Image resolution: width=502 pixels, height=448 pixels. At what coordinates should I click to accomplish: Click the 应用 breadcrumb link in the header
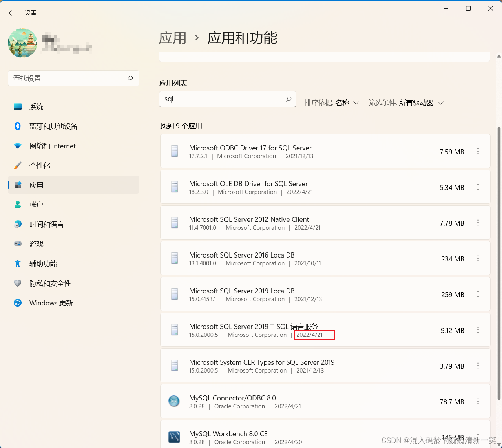click(173, 38)
